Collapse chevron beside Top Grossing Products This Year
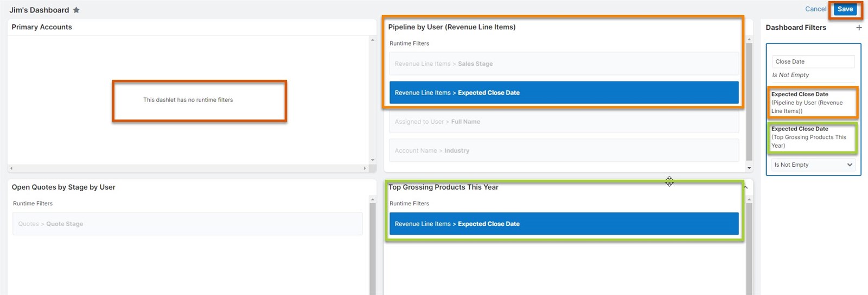 [x=746, y=187]
